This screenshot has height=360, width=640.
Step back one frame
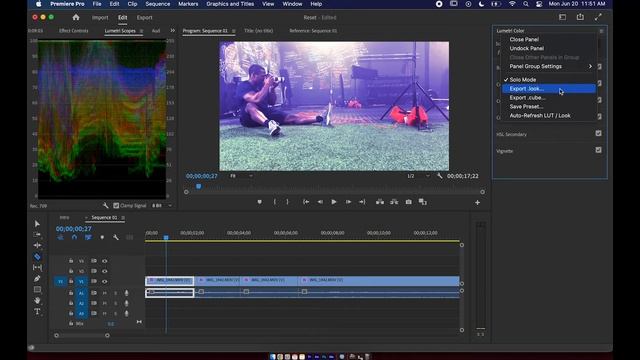pyautogui.click(x=320, y=202)
